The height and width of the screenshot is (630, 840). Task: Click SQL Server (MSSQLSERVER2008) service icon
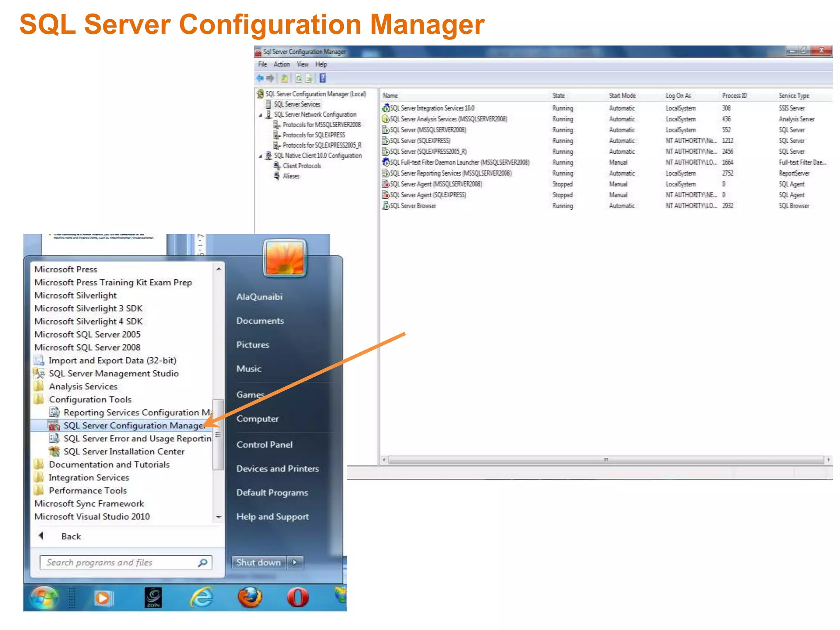(x=386, y=130)
